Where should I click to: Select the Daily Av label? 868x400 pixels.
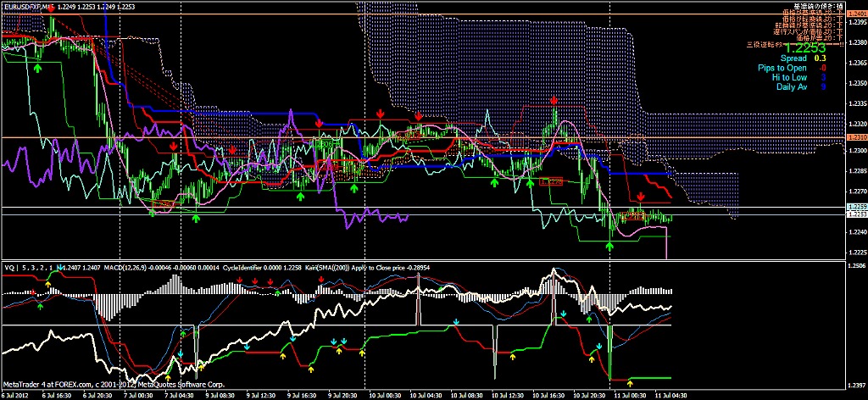pyautogui.click(x=791, y=86)
